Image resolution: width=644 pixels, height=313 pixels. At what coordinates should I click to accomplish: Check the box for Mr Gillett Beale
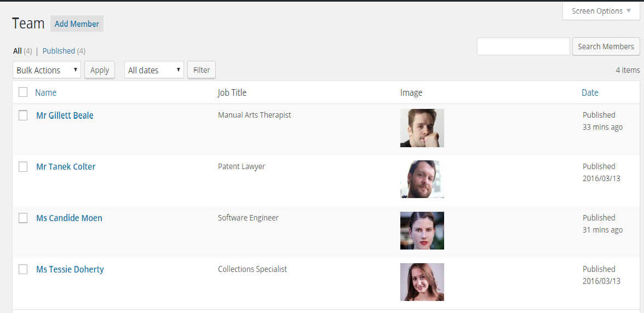[x=23, y=115]
